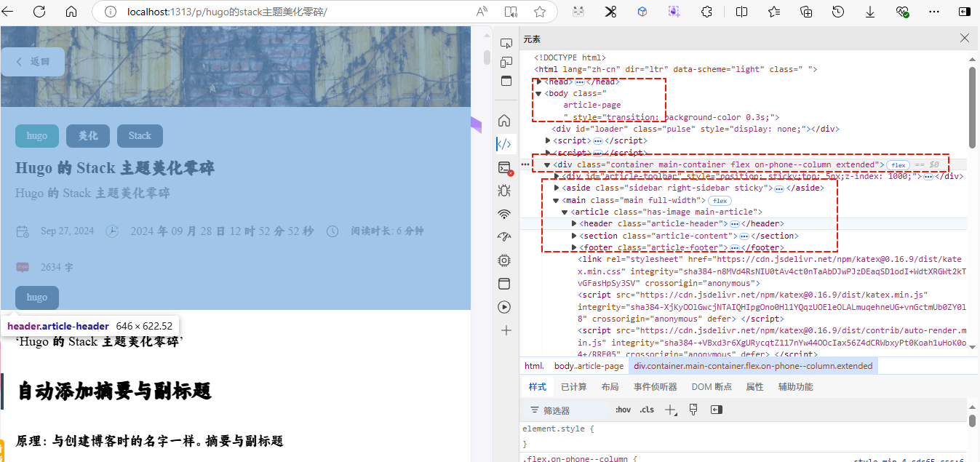This screenshot has height=462, width=980.
Task: Click the site information icon in address bar
Action: [110, 12]
